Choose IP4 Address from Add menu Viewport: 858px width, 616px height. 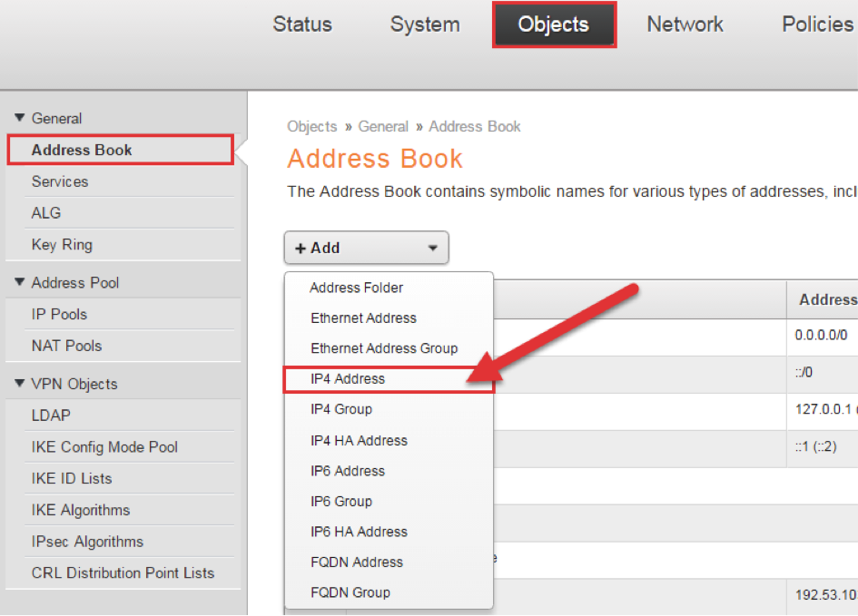(390, 379)
